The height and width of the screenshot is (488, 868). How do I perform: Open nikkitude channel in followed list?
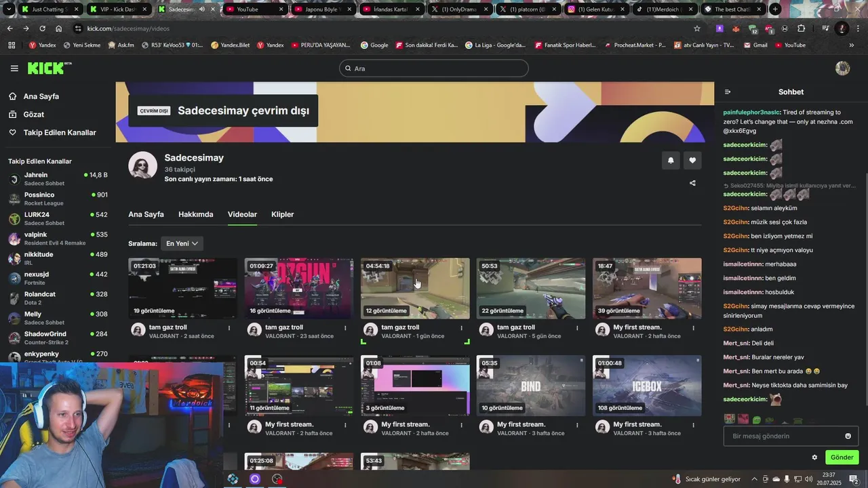(58, 258)
